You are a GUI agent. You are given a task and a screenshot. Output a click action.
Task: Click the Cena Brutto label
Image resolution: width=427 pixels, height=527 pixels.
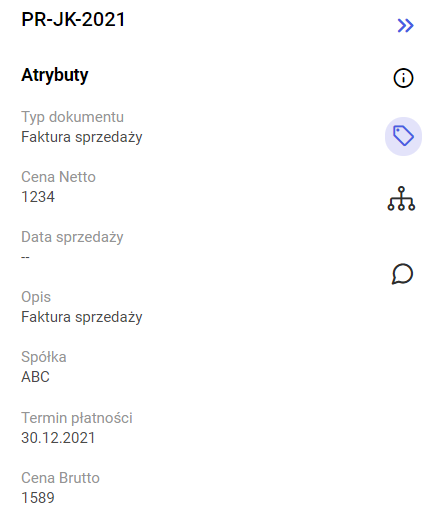61,478
